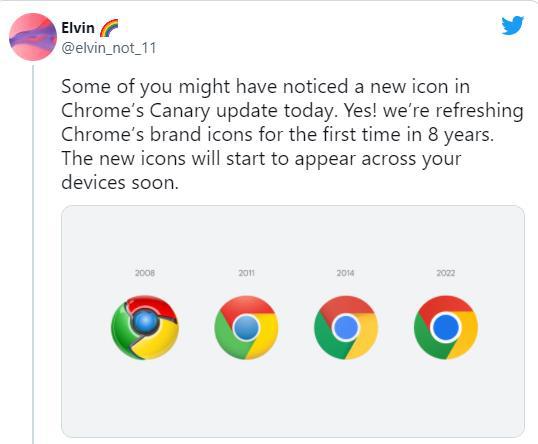Click the word 'Canary' in tweet

179,111
